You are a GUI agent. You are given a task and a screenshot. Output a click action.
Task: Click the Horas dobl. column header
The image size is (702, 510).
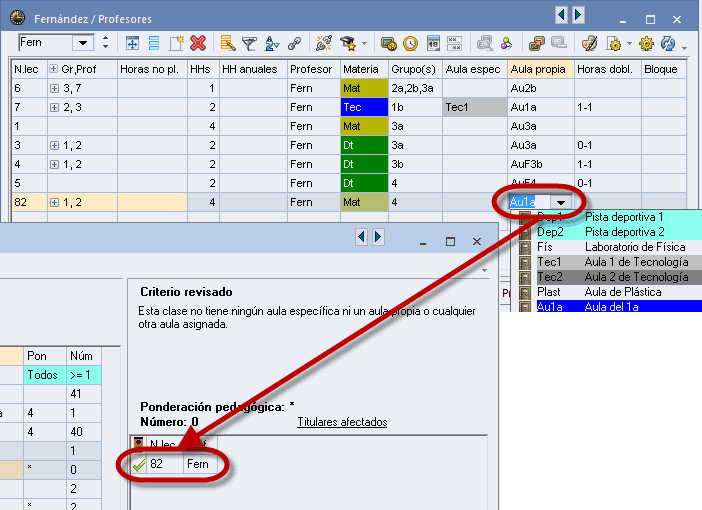(608, 69)
